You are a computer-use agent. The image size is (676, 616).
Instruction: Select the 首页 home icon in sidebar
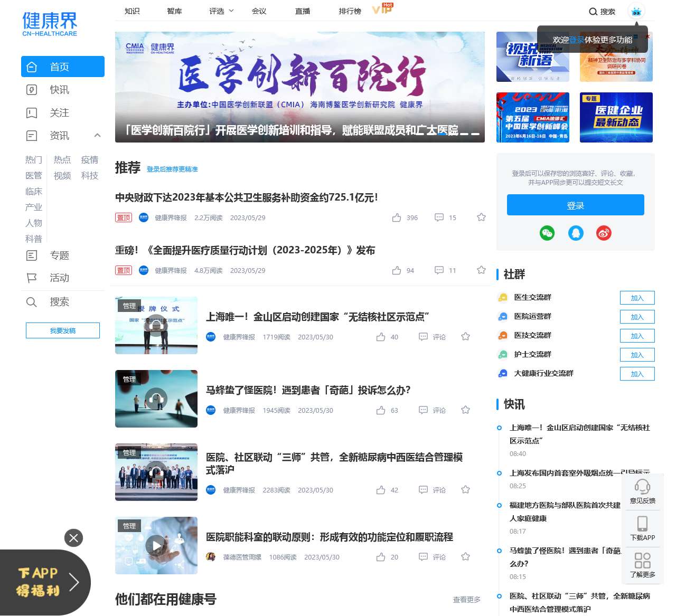[x=32, y=67]
